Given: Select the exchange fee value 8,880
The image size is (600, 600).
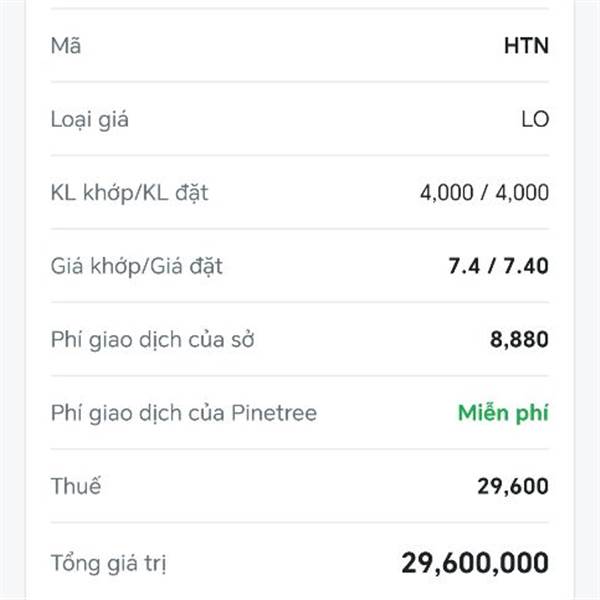Looking at the screenshot, I should coord(519,340).
